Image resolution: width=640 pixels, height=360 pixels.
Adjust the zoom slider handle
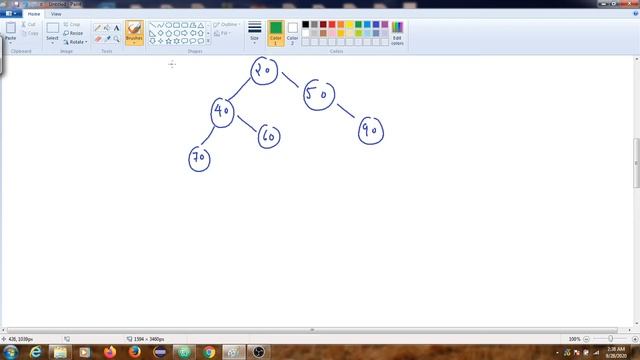click(610, 339)
